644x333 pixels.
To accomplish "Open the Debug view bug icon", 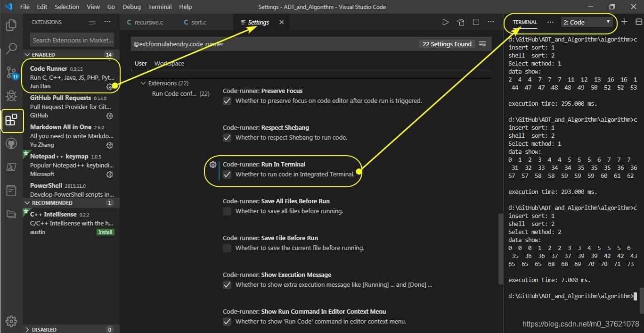I will [11, 96].
